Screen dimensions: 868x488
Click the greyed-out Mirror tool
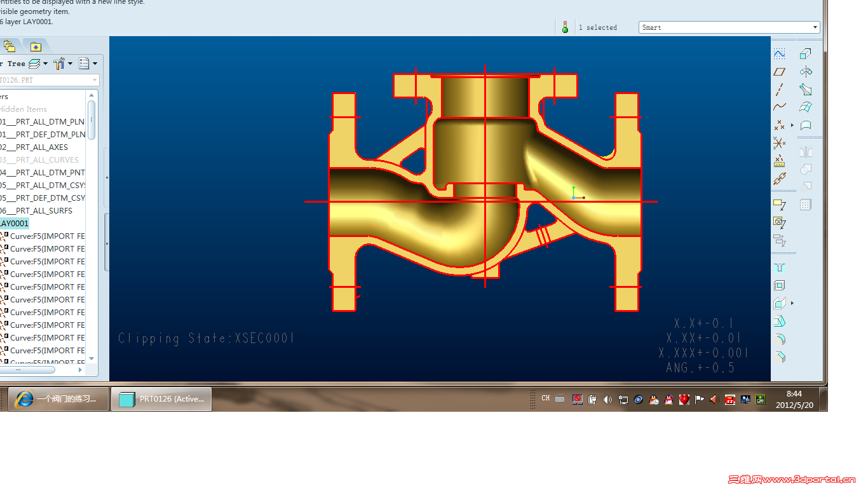(806, 152)
